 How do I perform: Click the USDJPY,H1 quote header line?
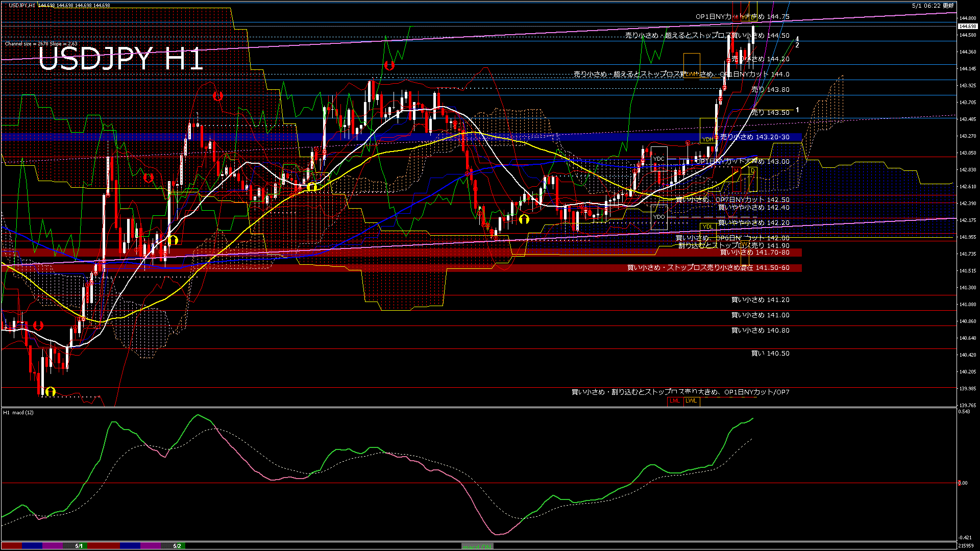coord(59,5)
